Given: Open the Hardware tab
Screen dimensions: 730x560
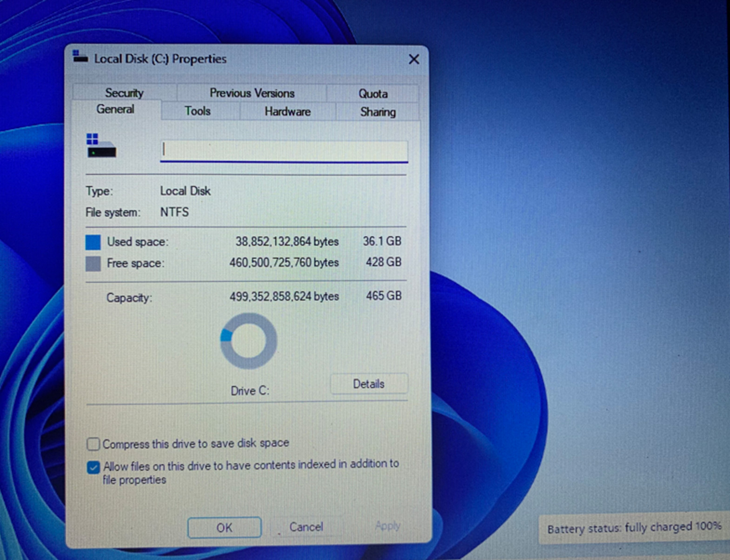Looking at the screenshot, I should [x=287, y=112].
